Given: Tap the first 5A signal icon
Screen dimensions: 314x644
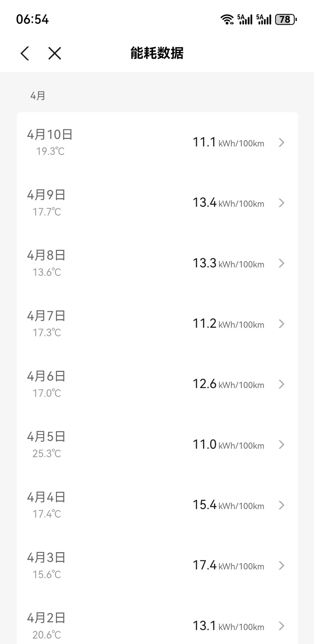Looking at the screenshot, I should 245,19.
